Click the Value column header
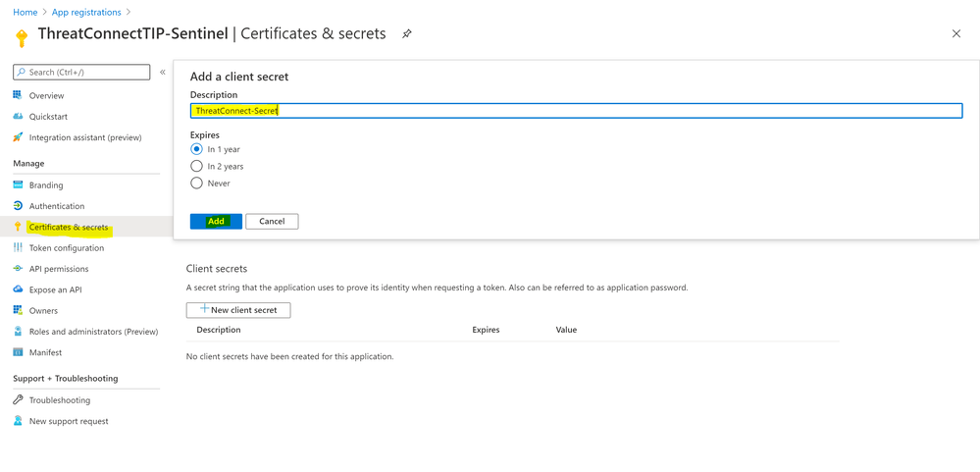 coord(566,330)
